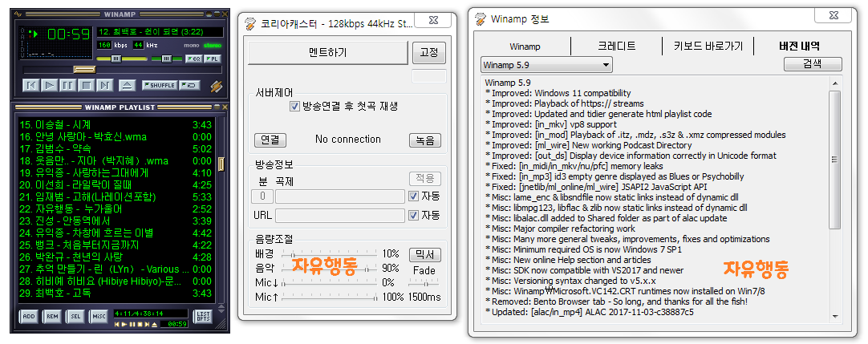Switch to the 키보드 바로가기 tab
This screenshot has height=344, width=868.
click(x=708, y=47)
